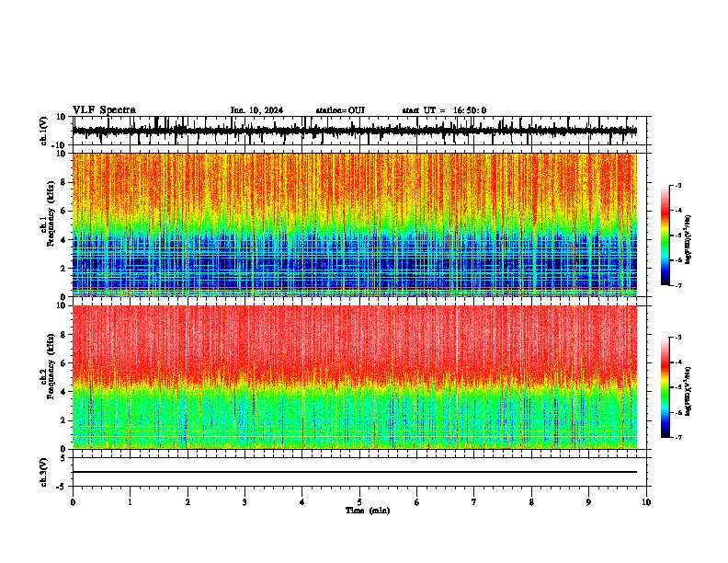The image size is (728, 563).
Task: Click the ch.2 spectrogram color scale bar
Action: (x=665, y=387)
